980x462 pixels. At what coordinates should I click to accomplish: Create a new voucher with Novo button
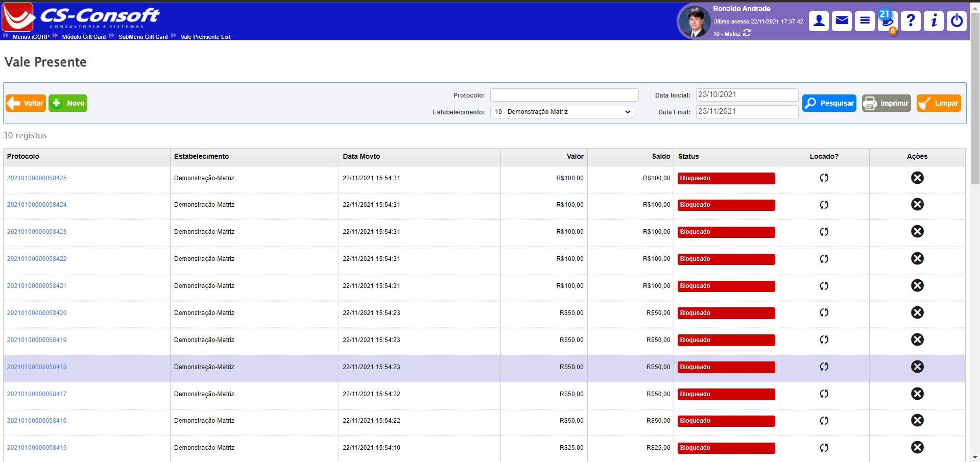point(68,103)
